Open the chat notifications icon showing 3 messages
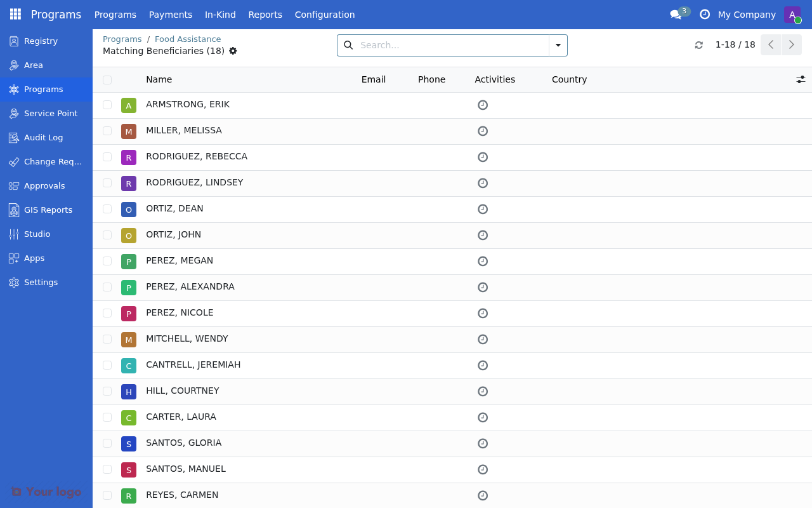 point(676,14)
